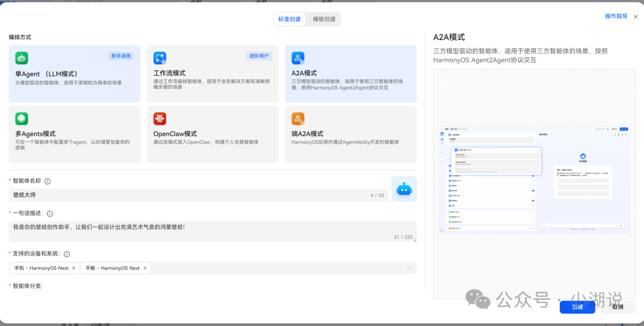
Task: Select the 多Agents模式 card title
Action: 35,134
